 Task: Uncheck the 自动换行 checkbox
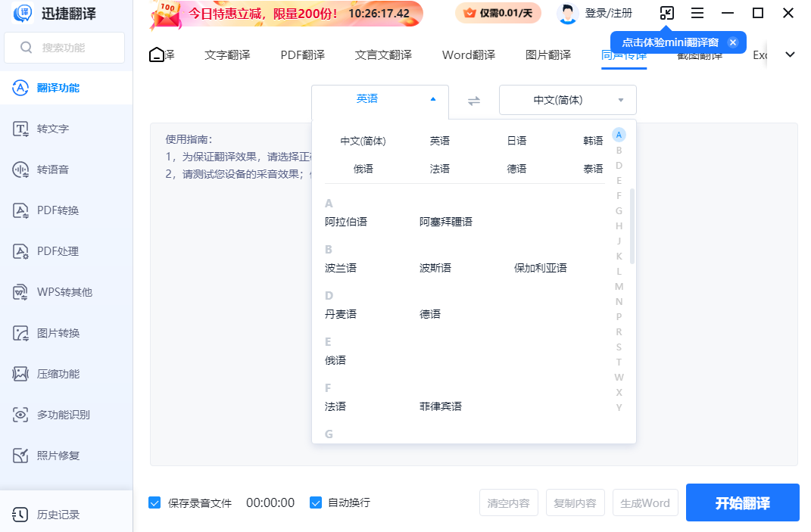tap(317, 502)
